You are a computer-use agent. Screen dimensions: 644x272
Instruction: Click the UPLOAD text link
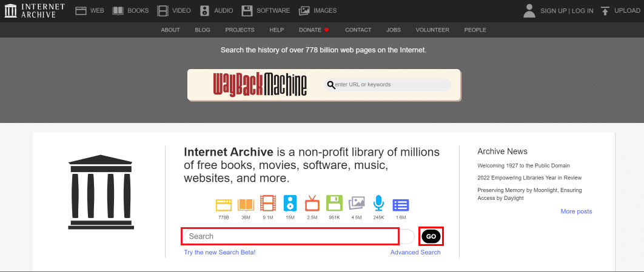[627, 11]
